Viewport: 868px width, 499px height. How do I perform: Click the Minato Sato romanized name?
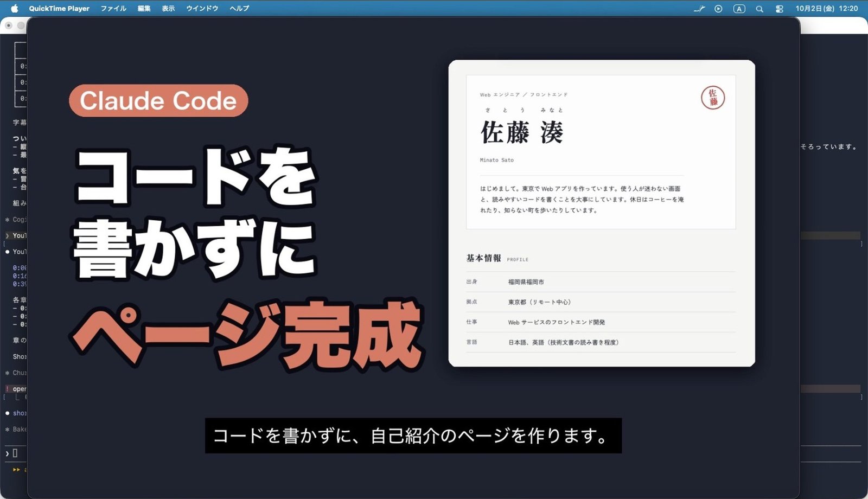(x=496, y=160)
